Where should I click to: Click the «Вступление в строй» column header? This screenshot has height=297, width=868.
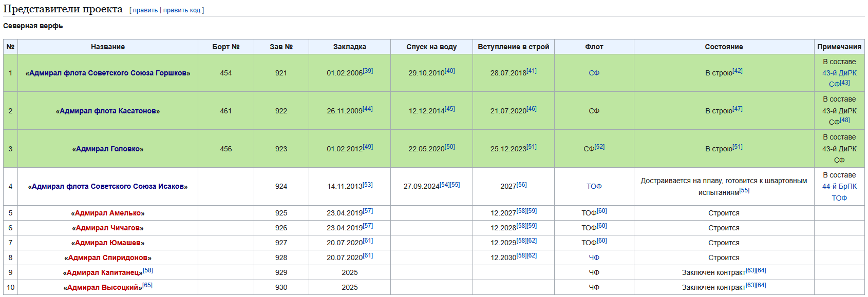[x=514, y=47]
